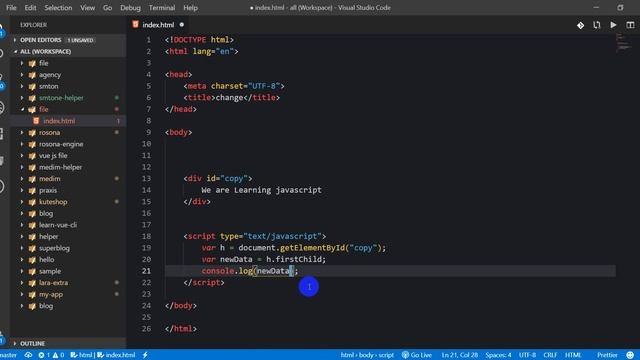Click the run play icon in editor toolbar
This screenshot has height=360, width=640.
[x=613, y=25]
